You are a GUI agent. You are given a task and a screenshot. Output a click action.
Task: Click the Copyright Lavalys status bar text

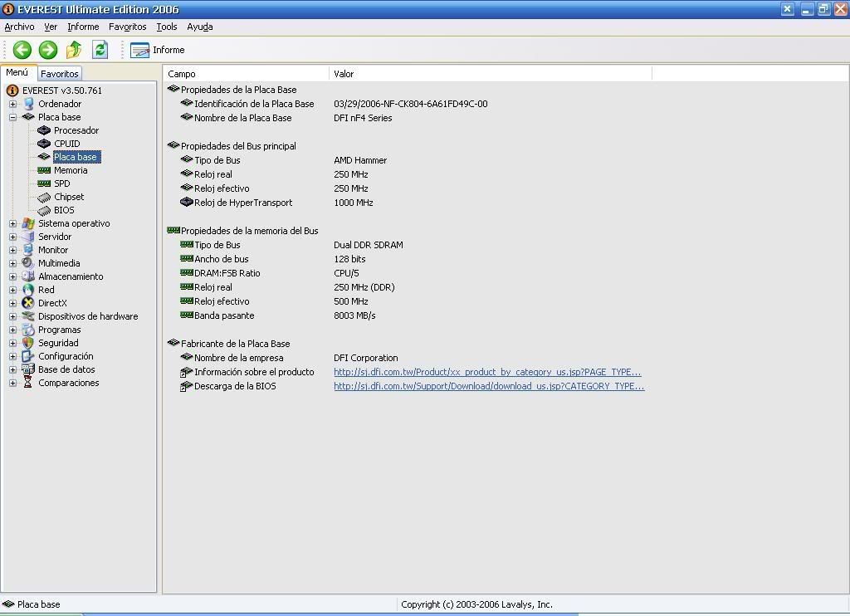tap(476, 604)
